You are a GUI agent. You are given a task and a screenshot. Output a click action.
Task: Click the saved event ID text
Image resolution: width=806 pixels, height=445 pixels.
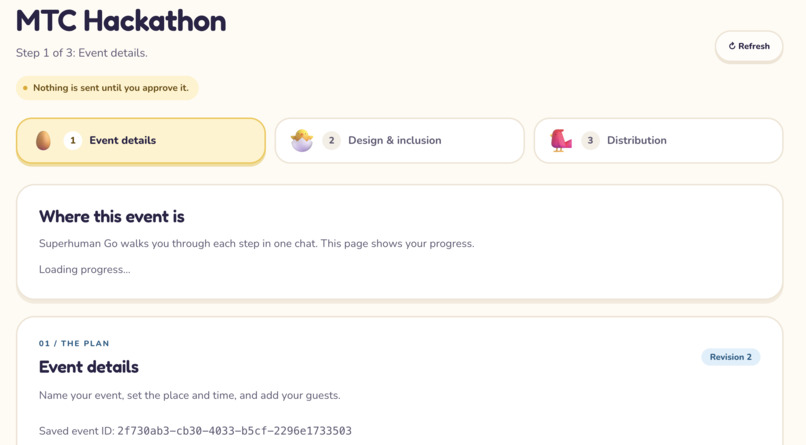195,431
